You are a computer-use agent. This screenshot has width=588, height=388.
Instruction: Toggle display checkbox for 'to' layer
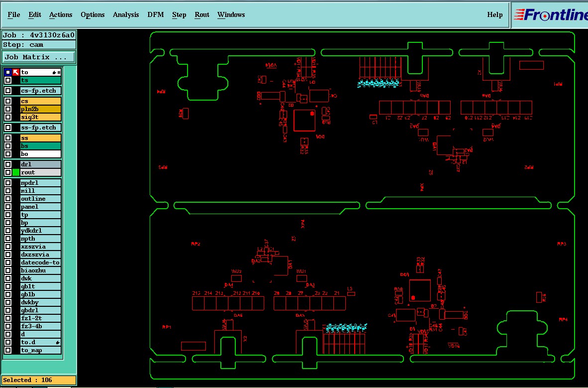coord(8,72)
